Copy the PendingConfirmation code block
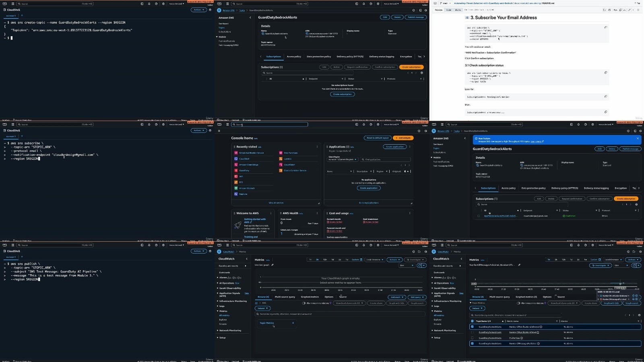Screen dimensions: 644x362 (x=605, y=97)
